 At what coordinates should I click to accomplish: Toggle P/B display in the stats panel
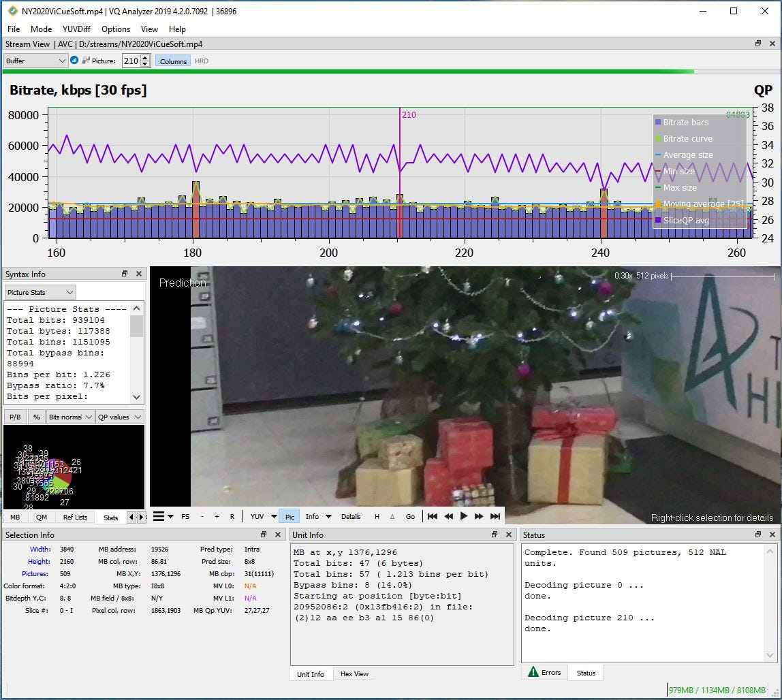[x=14, y=416]
